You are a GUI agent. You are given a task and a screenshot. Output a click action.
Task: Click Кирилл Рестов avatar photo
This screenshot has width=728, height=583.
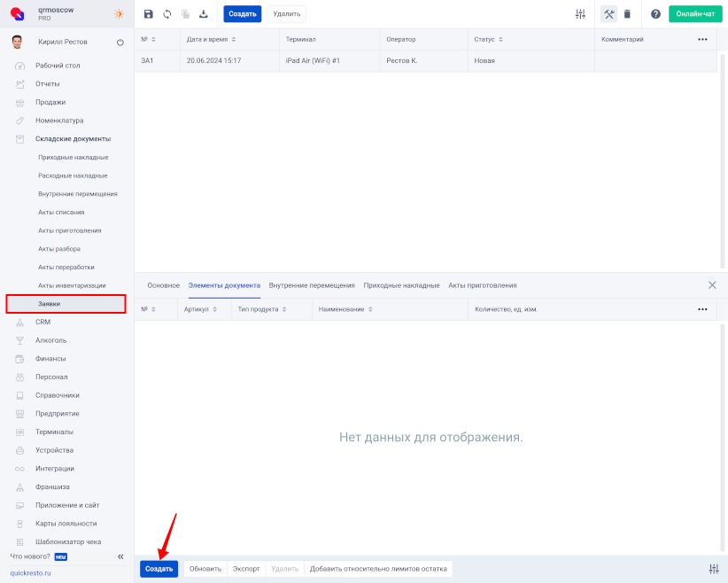tap(17, 42)
